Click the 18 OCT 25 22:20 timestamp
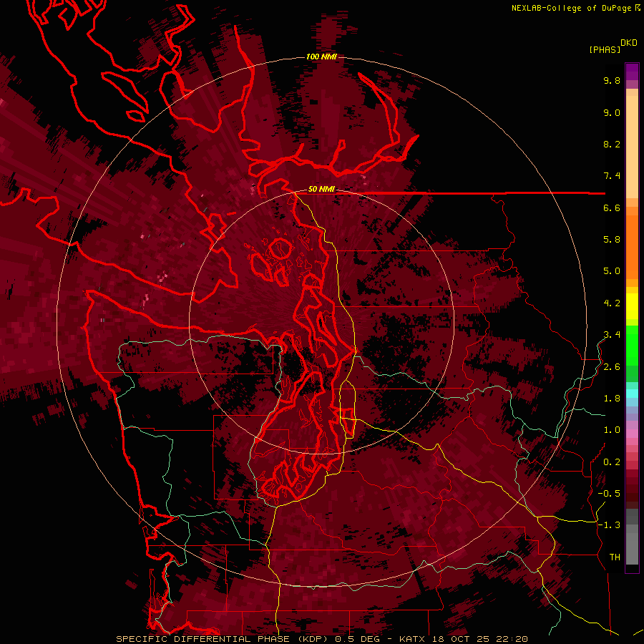The height and width of the screenshot is (644, 644). coord(480,639)
